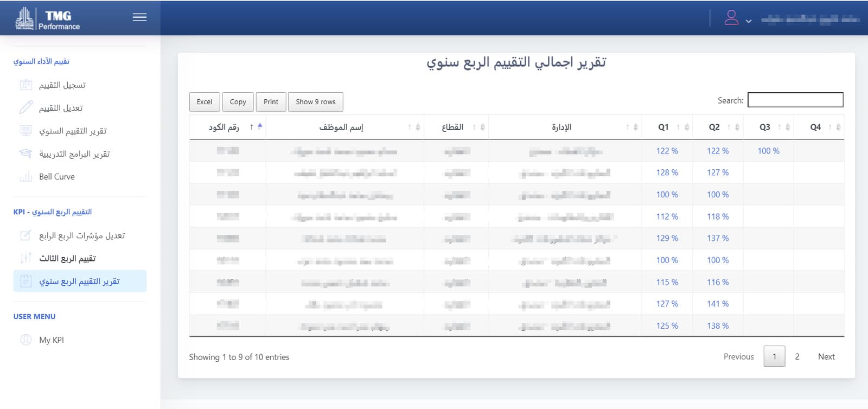
Task: Click the تسجيل التقييم sidebar icon
Action: coord(25,85)
